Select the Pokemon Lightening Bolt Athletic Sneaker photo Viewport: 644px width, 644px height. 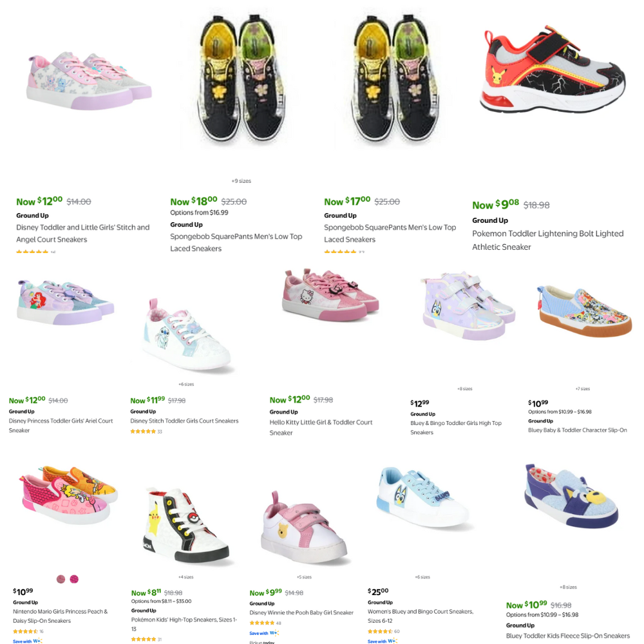point(553,70)
